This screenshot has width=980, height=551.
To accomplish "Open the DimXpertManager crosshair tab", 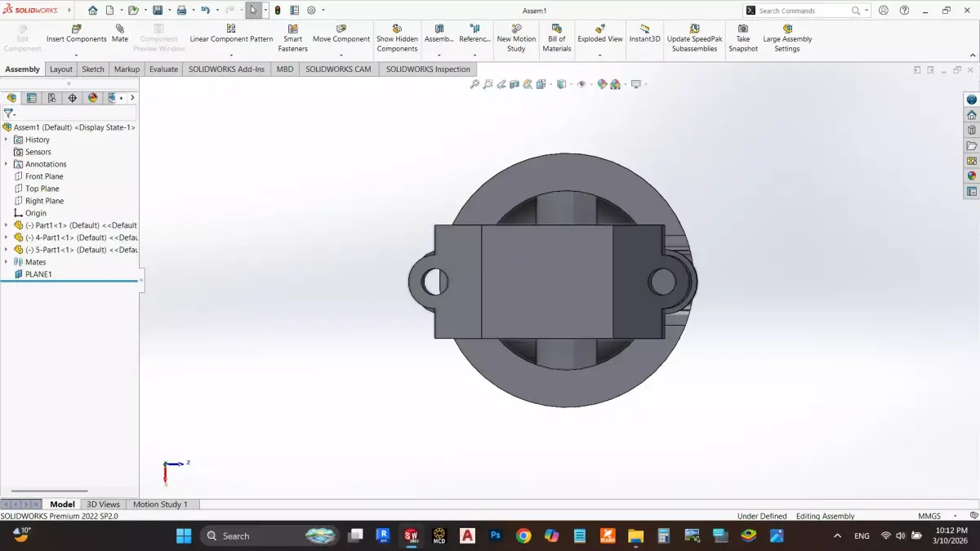I will click(73, 98).
